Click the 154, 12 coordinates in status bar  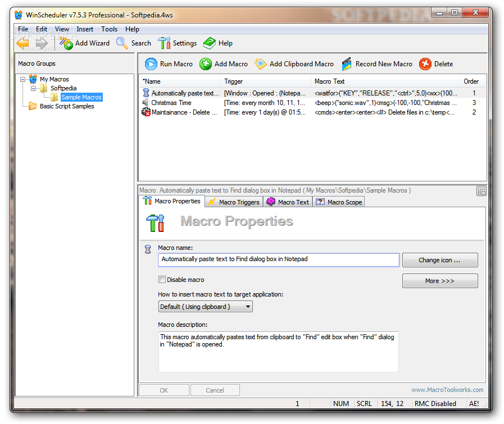click(392, 403)
